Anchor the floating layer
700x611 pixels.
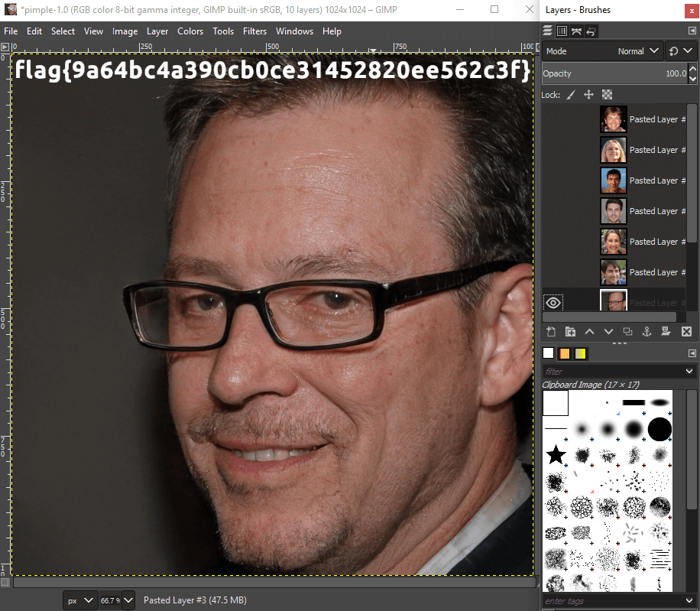tap(647, 331)
